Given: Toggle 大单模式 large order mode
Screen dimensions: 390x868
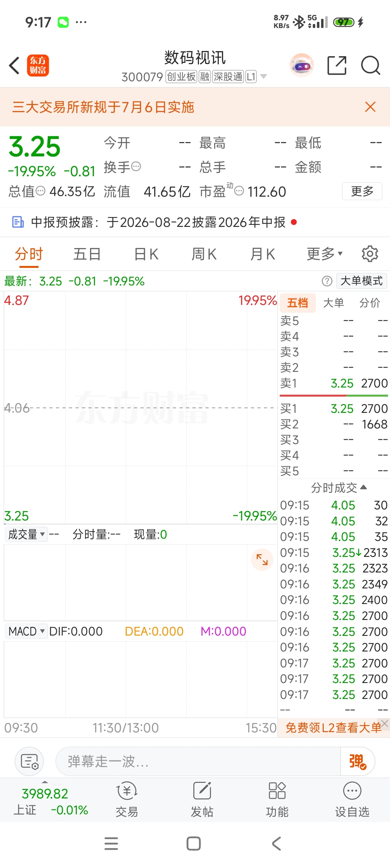Looking at the screenshot, I should click(361, 281).
